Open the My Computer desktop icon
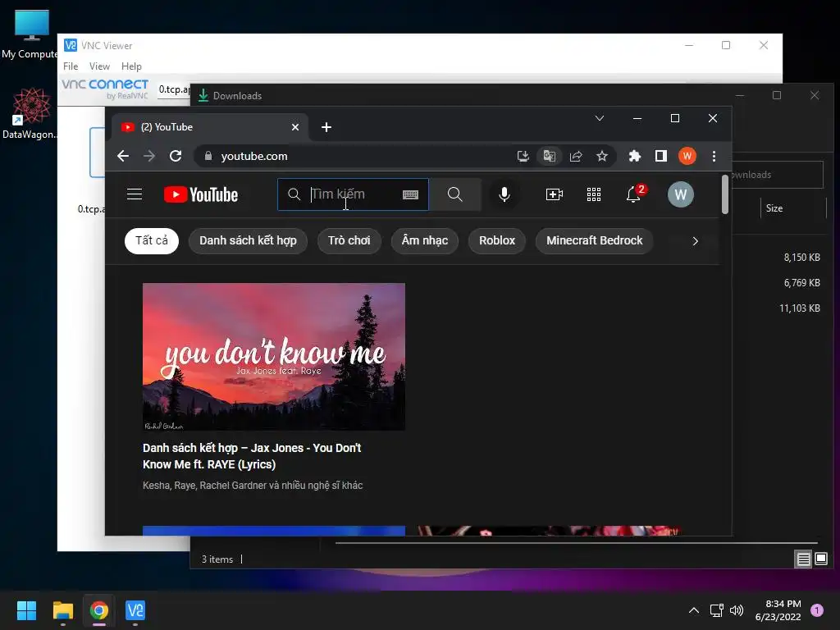840x630 pixels. [x=31, y=34]
